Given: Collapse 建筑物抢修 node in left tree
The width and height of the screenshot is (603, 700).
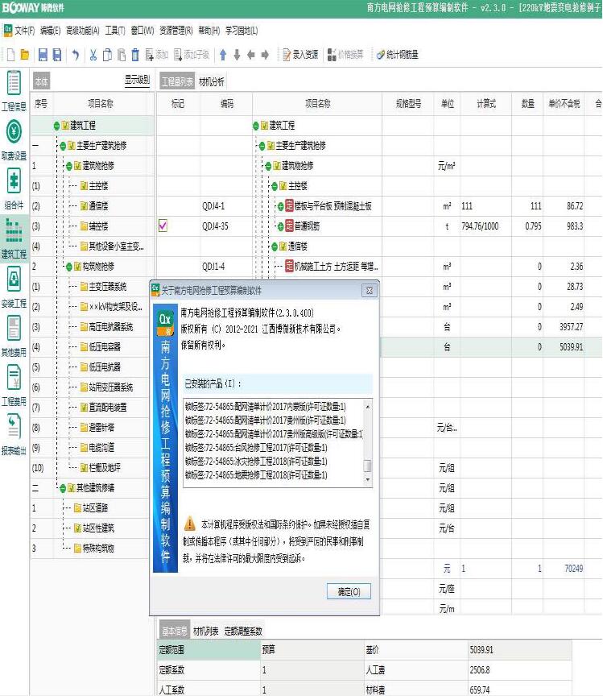Looking at the screenshot, I should [69, 166].
